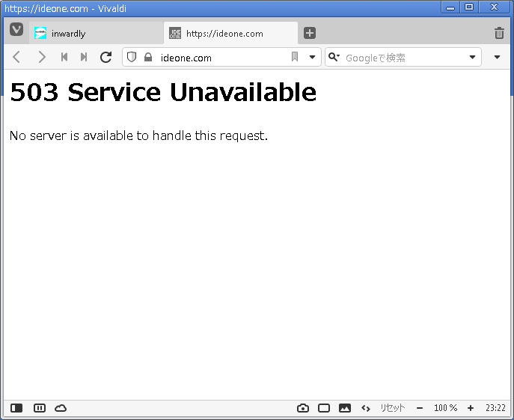Maximize the Vivaldi window
This screenshot has width=514, height=420.
point(469,7)
